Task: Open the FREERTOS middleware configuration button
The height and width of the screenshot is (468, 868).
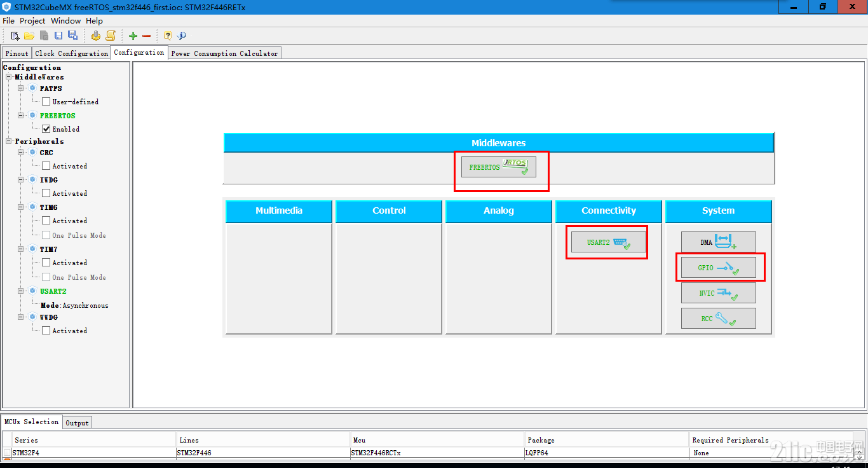Action: pyautogui.click(x=499, y=167)
